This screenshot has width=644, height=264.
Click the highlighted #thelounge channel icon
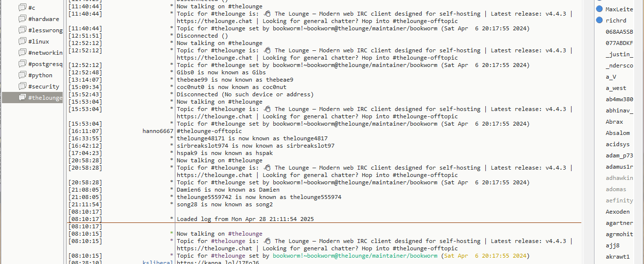22,98
